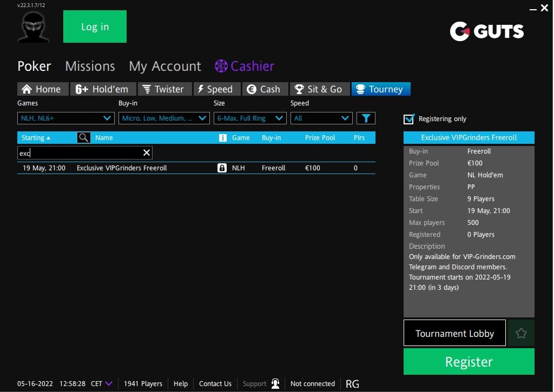
Task: Go to the Speed tab
Action: [x=217, y=89]
